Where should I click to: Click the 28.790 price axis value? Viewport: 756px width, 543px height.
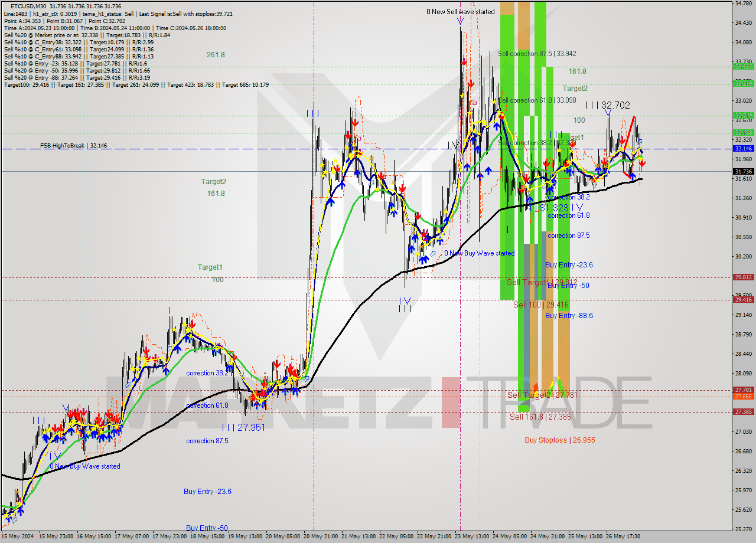click(x=743, y=335)
